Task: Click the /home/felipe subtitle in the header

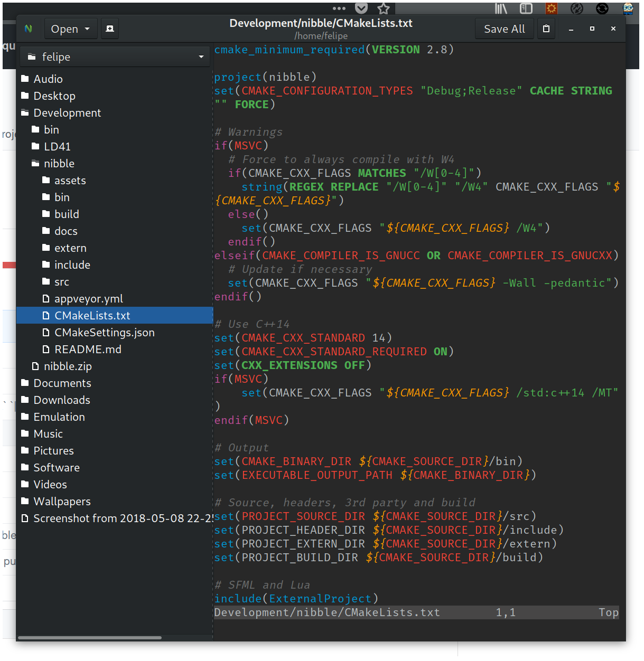Action: [x=321, y=36]
